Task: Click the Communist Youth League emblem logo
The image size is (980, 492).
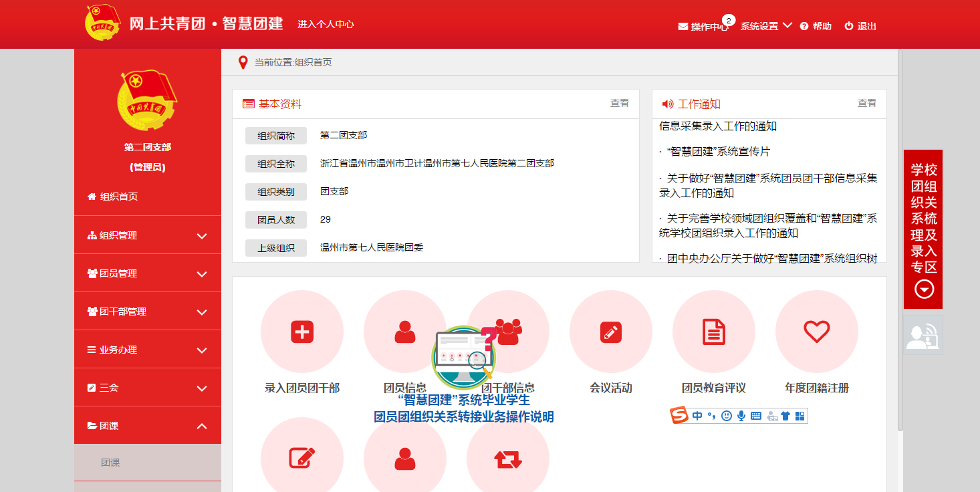Action: tap(103, 23)
